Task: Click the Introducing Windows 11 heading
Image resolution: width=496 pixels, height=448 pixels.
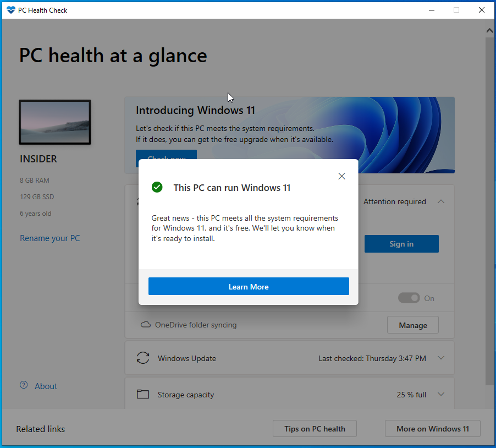Action: pos(195,110)
